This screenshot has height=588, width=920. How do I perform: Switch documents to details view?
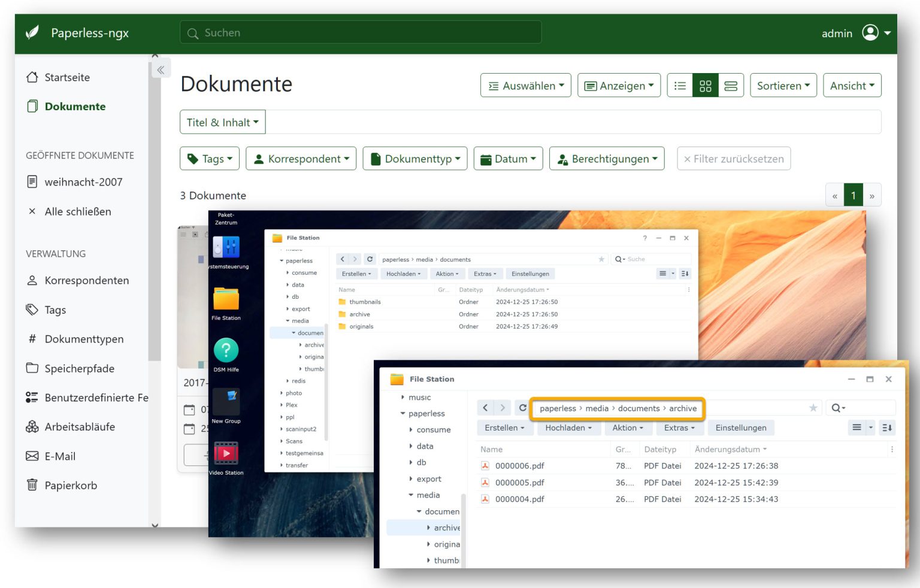click(731, 86)
